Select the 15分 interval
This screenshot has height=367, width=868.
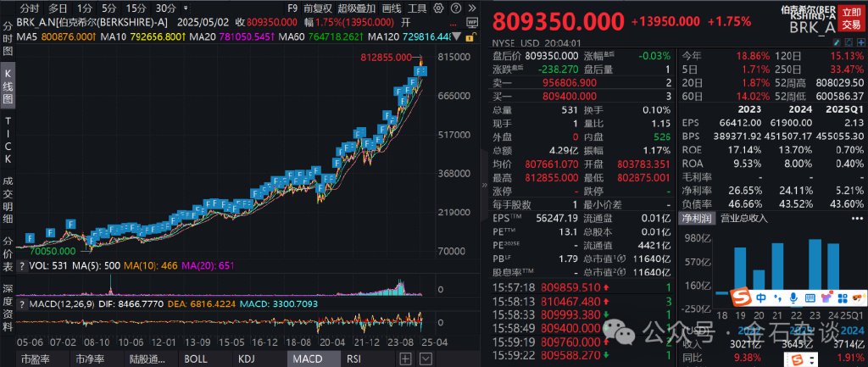(136, 8)
